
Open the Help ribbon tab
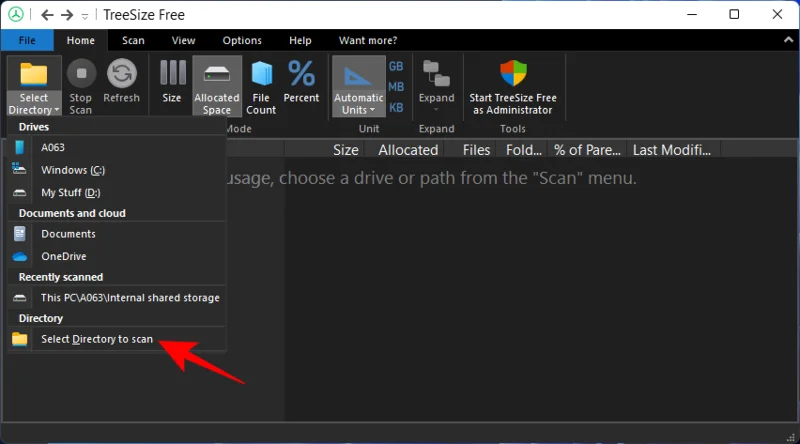[x=300, y=40]
